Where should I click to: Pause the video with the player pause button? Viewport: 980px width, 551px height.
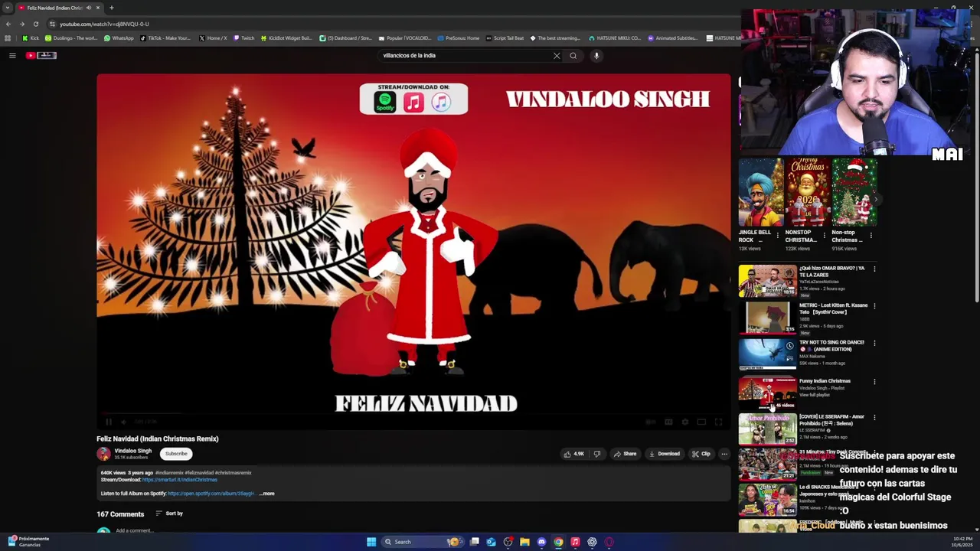109,422
